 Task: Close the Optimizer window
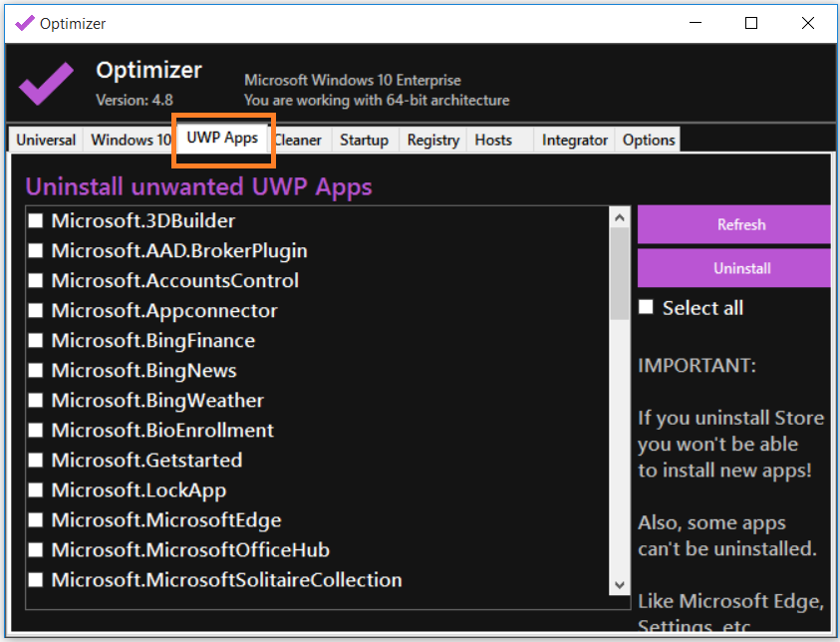808,23
